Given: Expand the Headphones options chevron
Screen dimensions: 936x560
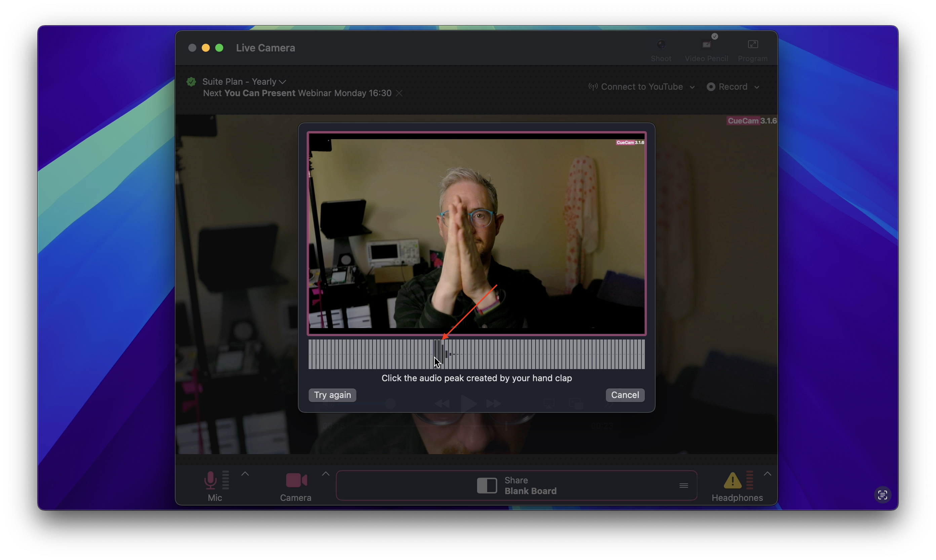Looking at the screenshot, I should [767, 474].
